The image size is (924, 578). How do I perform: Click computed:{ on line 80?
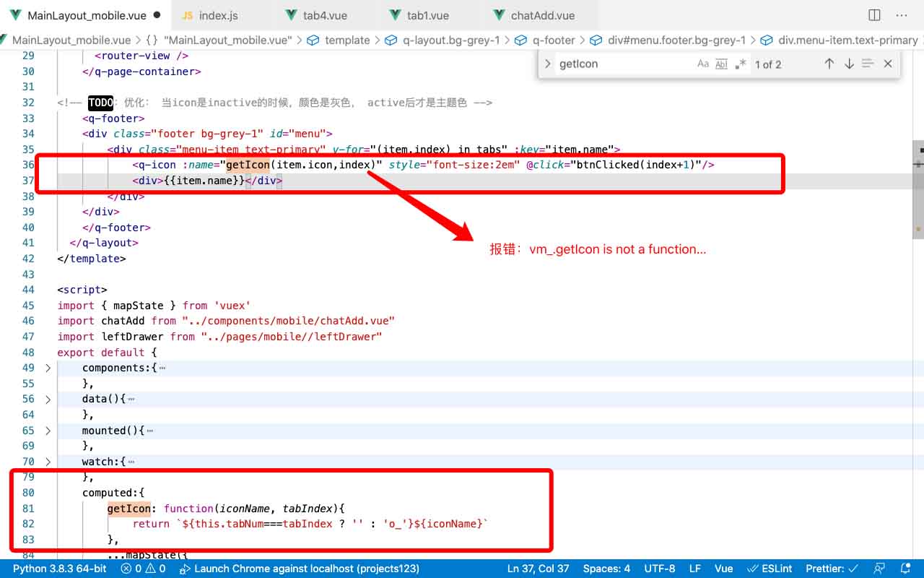(113, 492)
